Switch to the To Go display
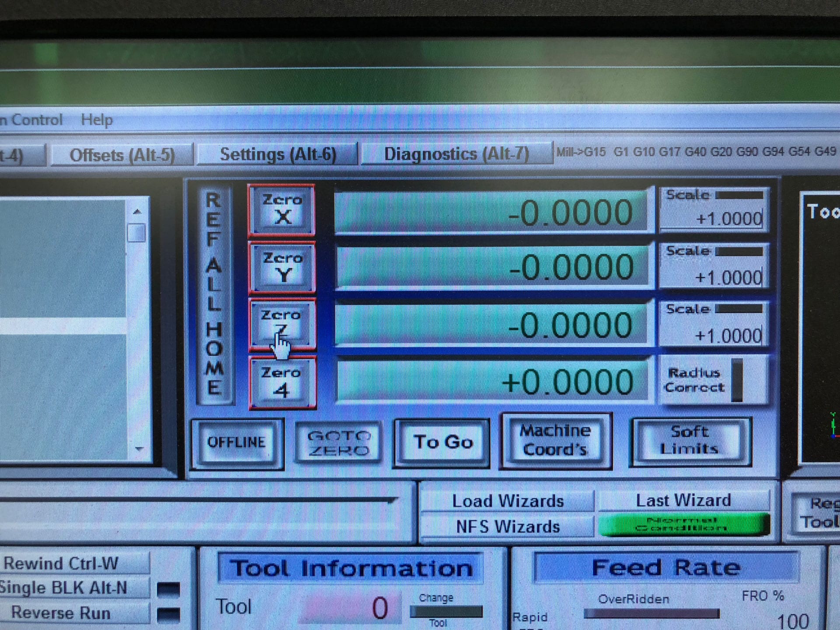Viewport: 840px width, 630px height. (x=442, y=442)
